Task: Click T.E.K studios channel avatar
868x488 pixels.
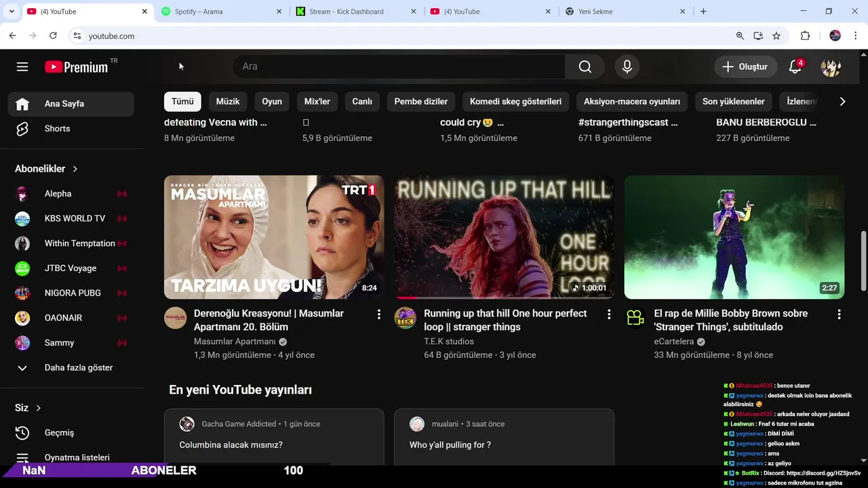Action: [406, 318]
